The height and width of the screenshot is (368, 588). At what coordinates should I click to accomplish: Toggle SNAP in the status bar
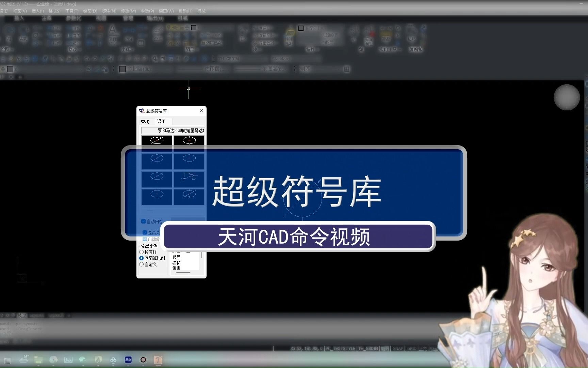point(398,349)
